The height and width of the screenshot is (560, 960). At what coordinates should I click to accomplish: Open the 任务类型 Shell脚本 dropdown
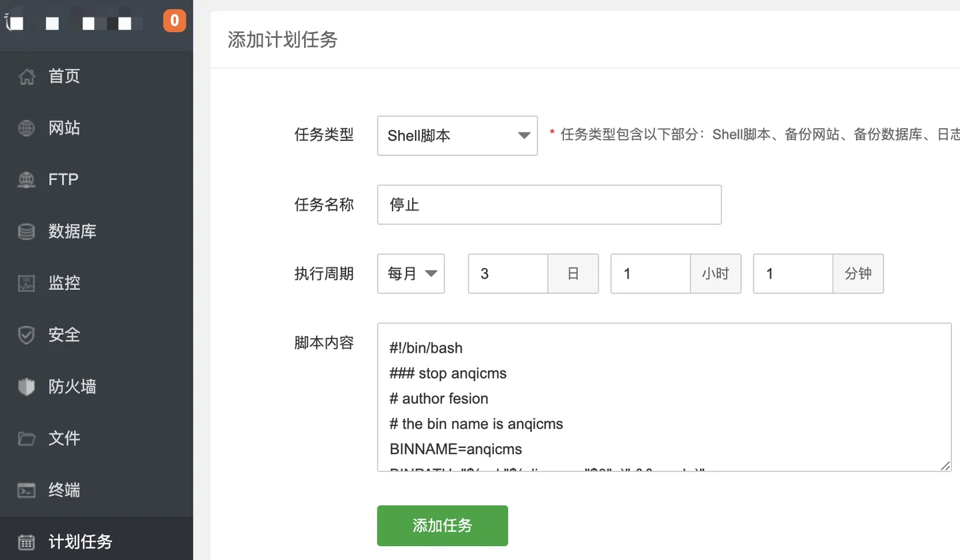[x=457, y=135]
